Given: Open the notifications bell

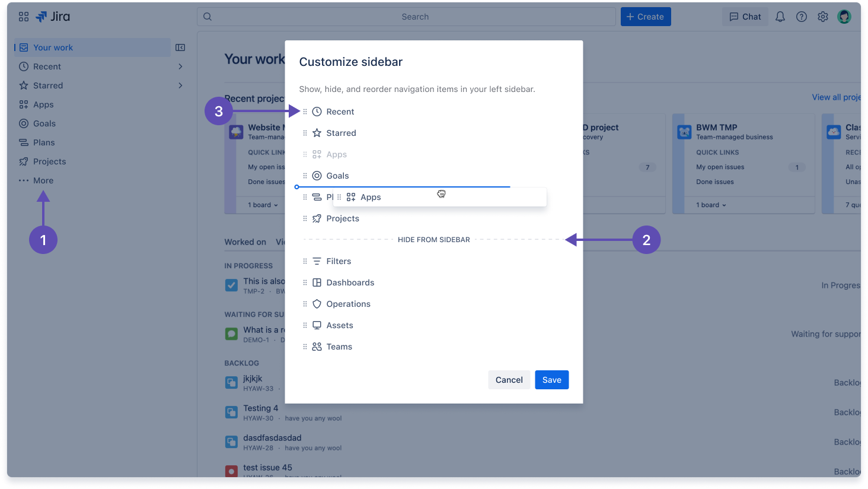Looking at the screenshot, I should [780, 17].
